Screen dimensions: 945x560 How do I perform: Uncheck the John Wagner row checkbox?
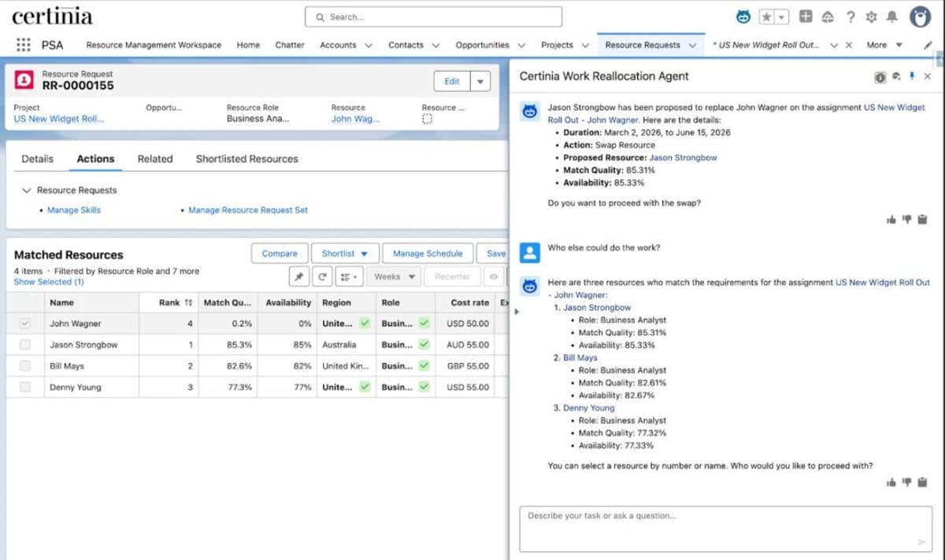coord(24,323)
